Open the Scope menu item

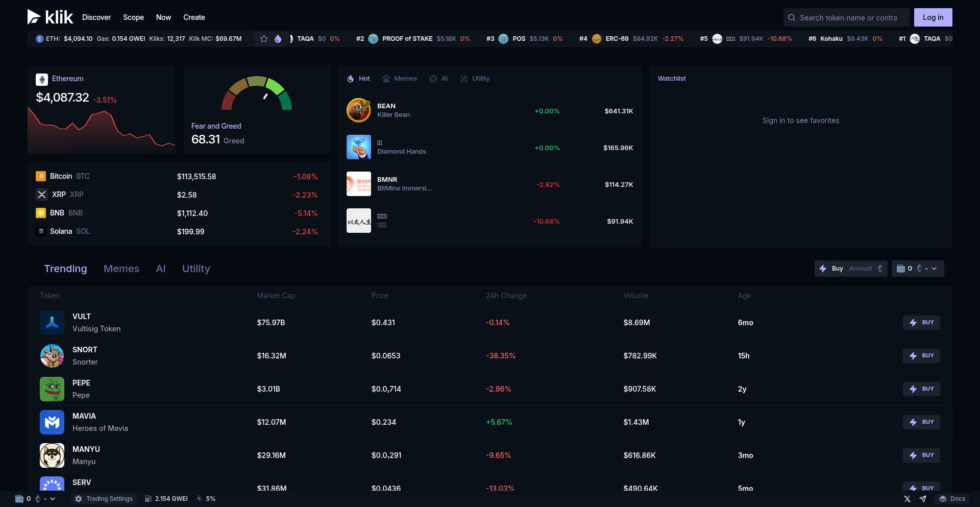[133, 17]
